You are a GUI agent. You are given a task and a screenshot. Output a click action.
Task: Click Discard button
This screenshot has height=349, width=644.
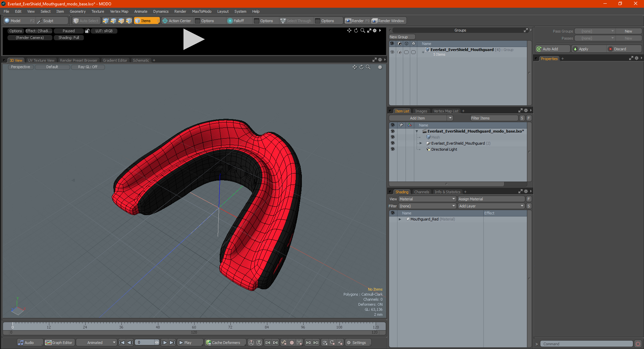click(x=624, y=49)
